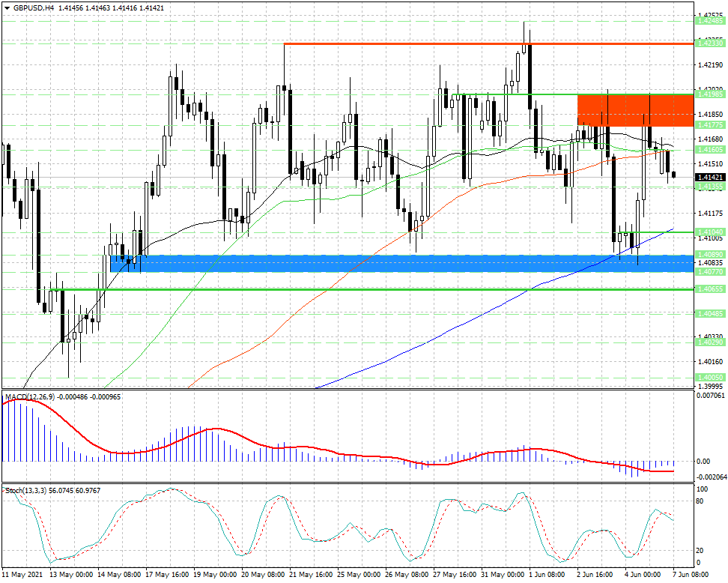The height and width of the screenshot is (583, 728).
Task: Click the 11 May 2021 date label
Action: (x=22, y=575)
